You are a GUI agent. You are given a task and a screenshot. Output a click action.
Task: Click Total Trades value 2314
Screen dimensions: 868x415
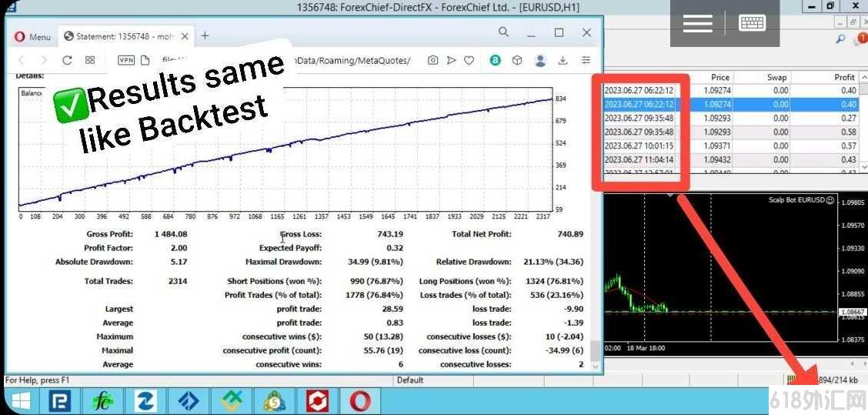(x=178, y=282)
